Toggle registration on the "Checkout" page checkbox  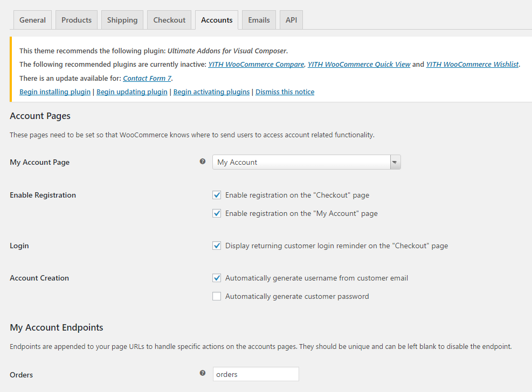(217, 195)
